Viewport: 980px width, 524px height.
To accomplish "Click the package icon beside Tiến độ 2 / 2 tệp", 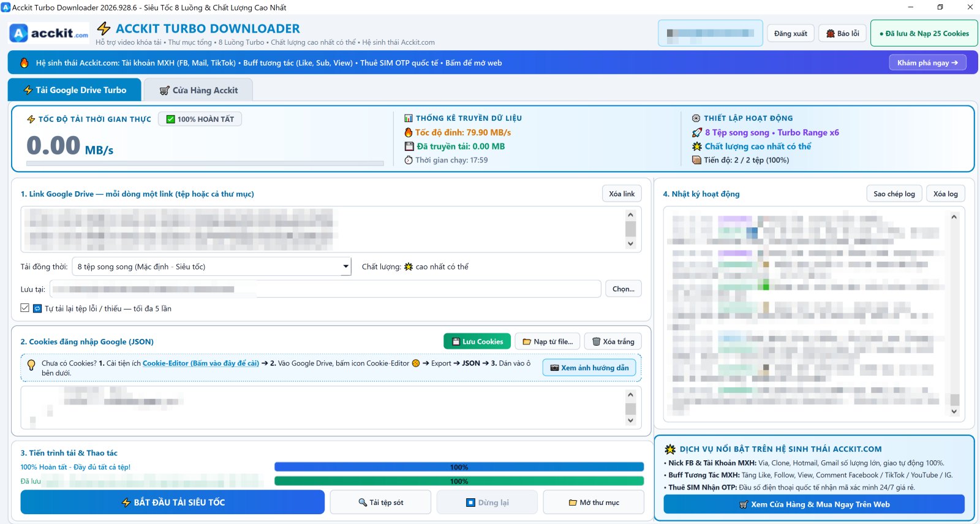I will (696, 160).
